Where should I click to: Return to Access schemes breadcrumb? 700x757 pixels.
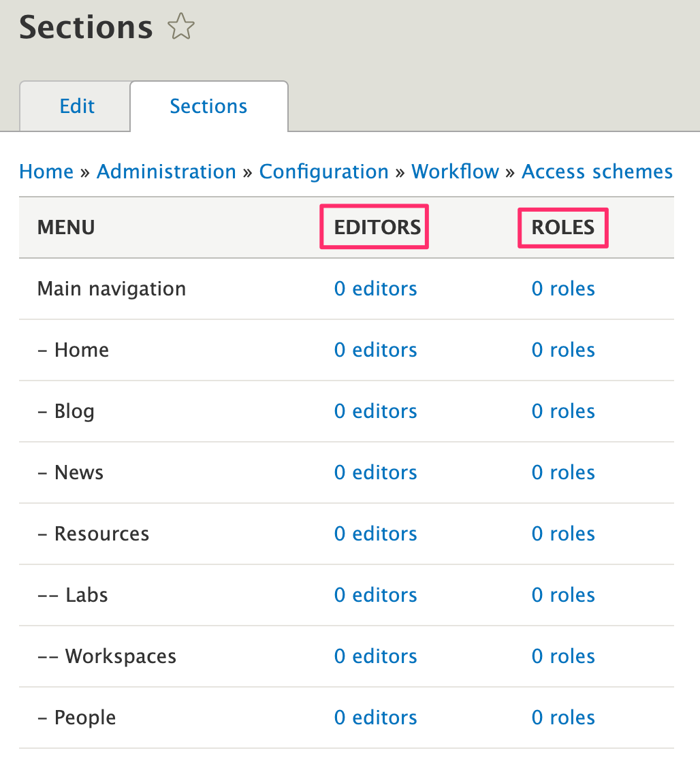(x=596, y=172)
